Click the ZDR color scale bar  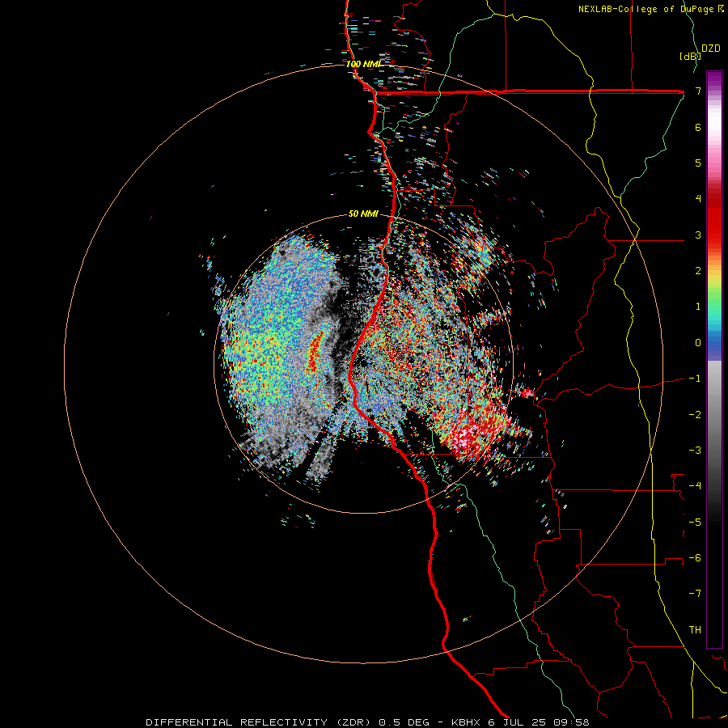(x=714, y=359)
